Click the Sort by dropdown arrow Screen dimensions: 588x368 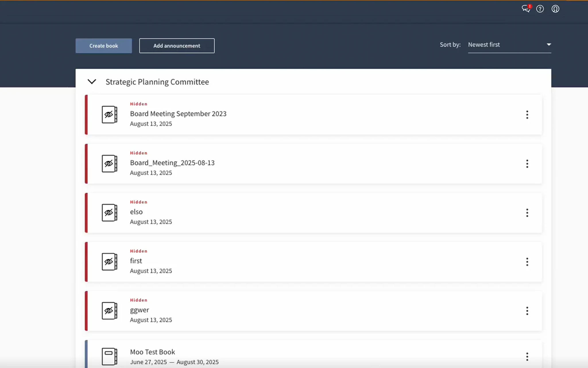click(549, 45)
